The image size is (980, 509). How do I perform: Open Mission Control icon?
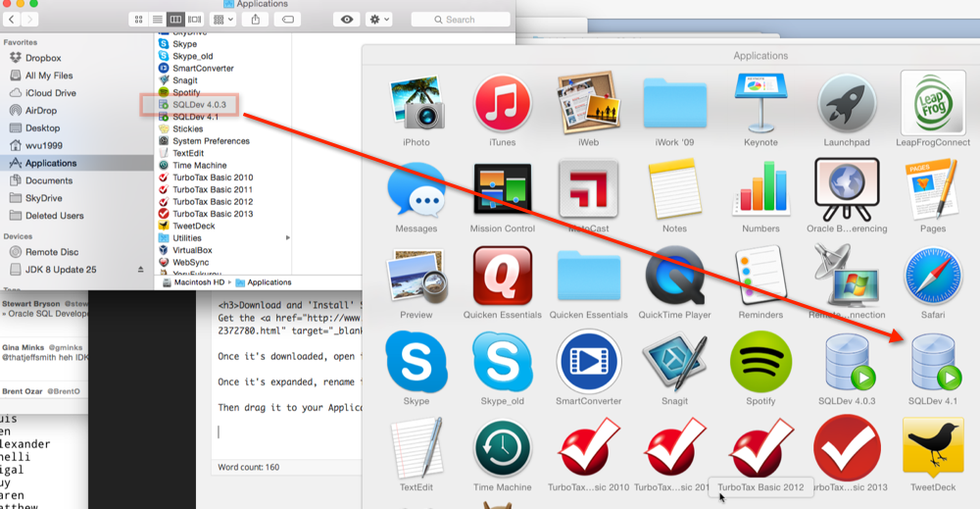pos(503,189)
